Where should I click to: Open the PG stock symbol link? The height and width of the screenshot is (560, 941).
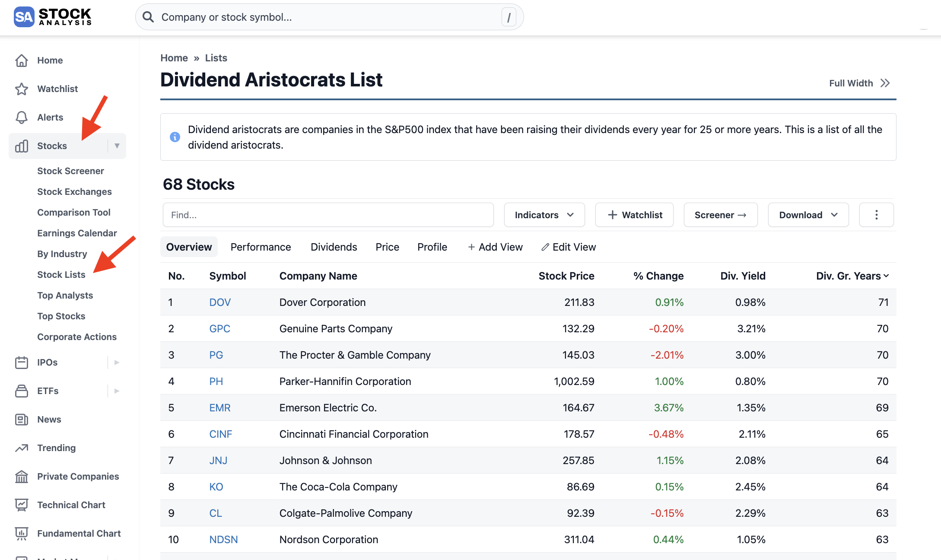coord(216,355)
